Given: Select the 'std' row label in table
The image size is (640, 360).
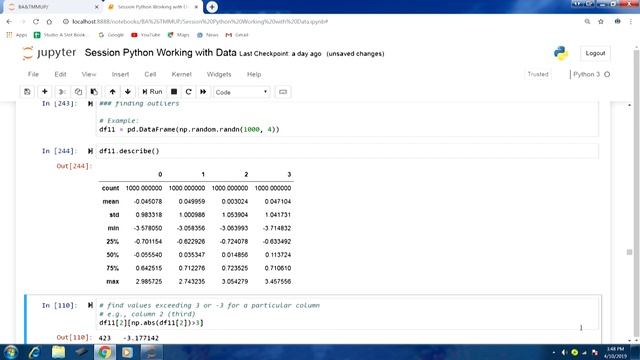Looking at the screenshot, I should point(114,215).
